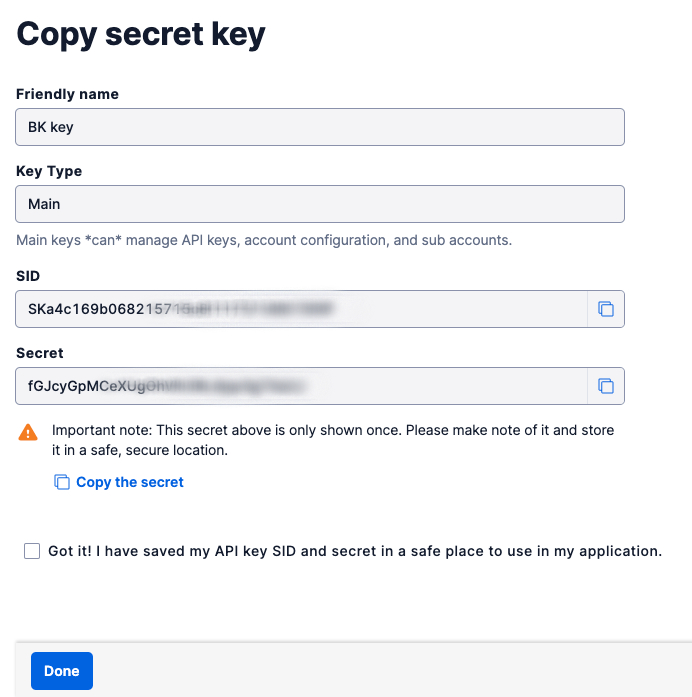Image resolution: width=692 pixels, height=697 pixels.
Task: Click the Main keys helper description text
Action: point(264,240)
